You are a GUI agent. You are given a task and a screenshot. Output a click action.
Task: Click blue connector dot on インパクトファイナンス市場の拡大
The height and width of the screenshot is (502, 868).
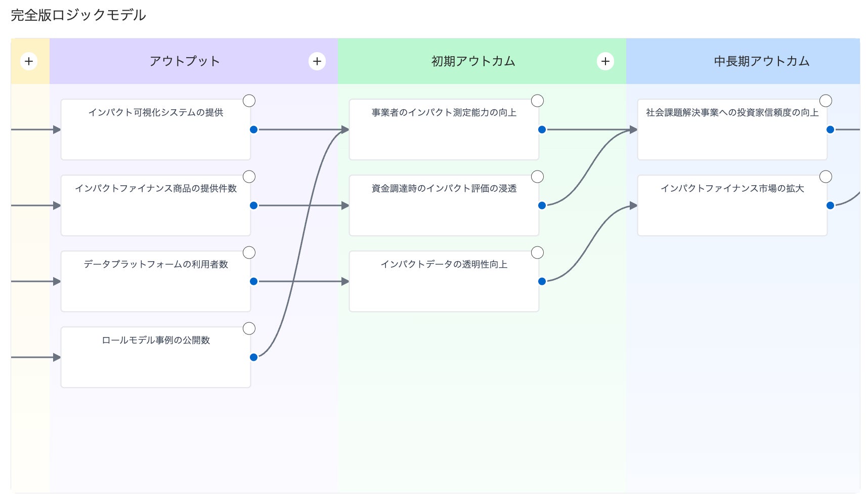click(x=831, y=205)
